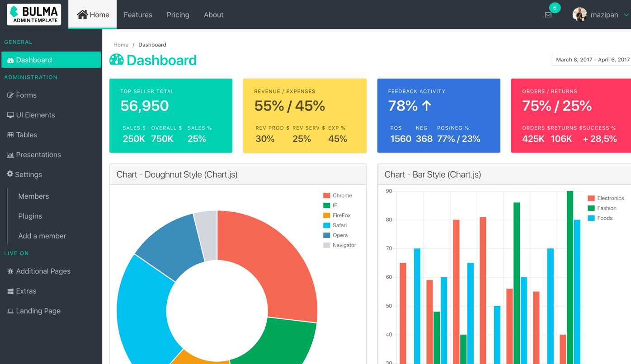Viewport: 631px width, 364px height.
Task: Toggle Navigator legend entry
Action: [x=339, y=245]
